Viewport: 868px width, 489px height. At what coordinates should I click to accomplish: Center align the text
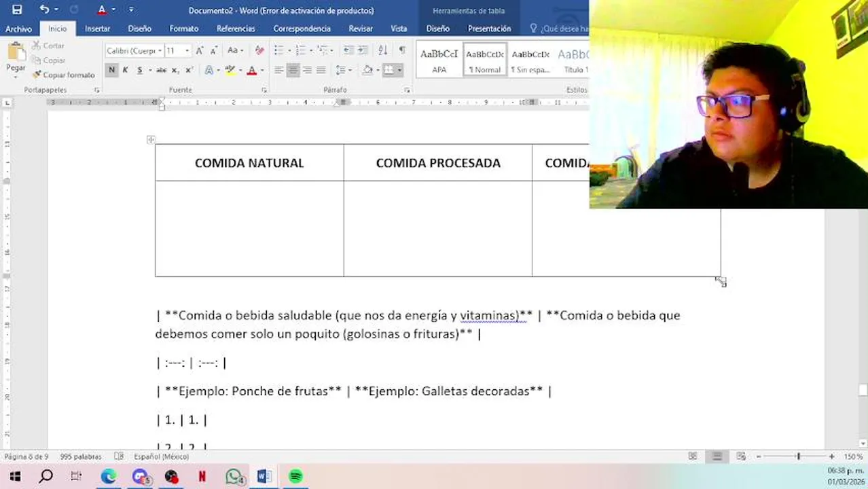pyautogui.click(x=293, y=70)
